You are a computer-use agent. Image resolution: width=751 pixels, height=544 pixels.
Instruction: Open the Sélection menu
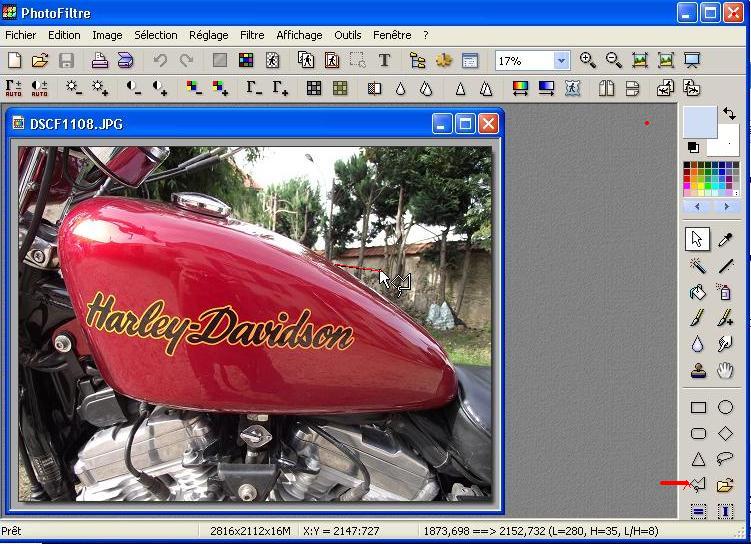click(156, 35)
